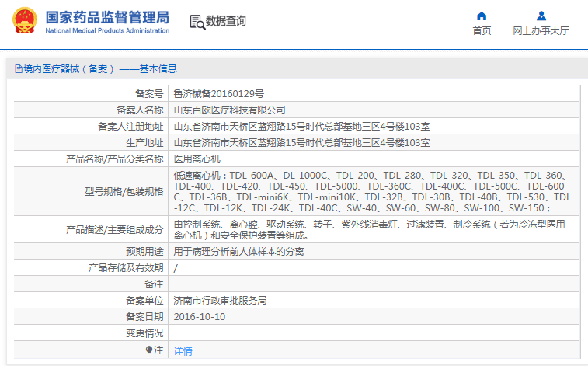The image size is (588, 366).
Task: Click the lightbulb icon beside 注
Action: [x=149, y=350]
